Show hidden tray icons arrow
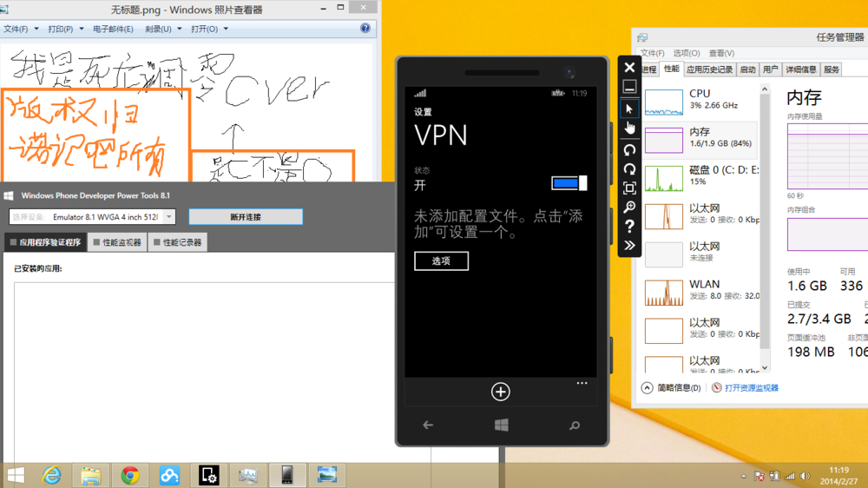This screenshot has width=868, height=488. pos(744,477)
